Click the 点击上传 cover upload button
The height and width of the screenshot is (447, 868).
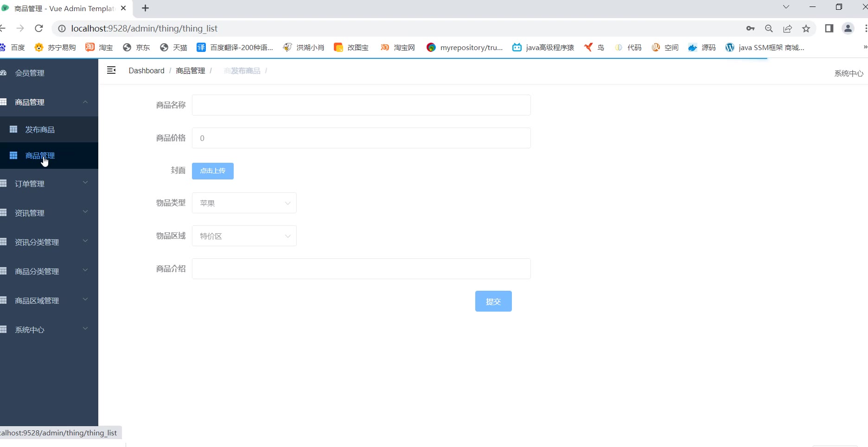click(x=213, y=171)
